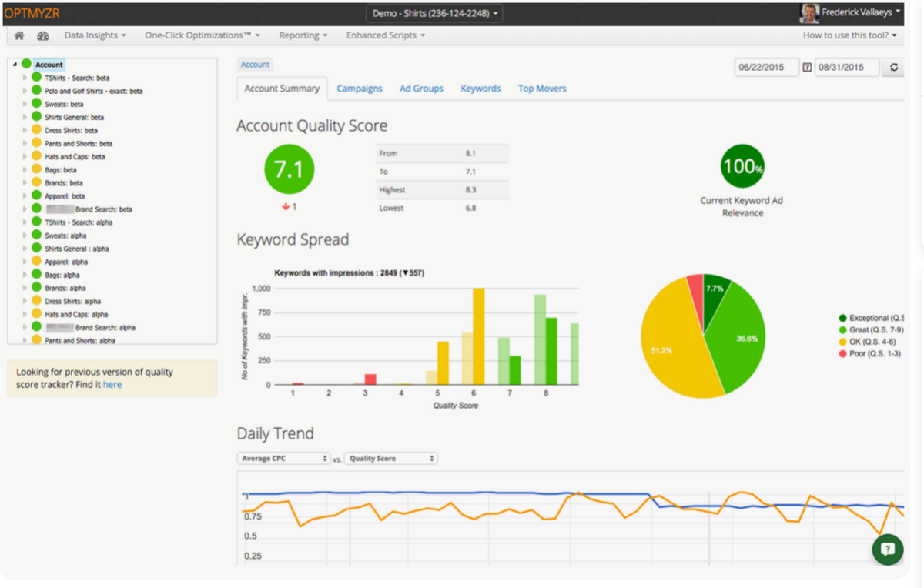The height and width of the screenshot is (588, 924).
Task: Switch to the Account Summary tab
Action: (x=282, y=89)
